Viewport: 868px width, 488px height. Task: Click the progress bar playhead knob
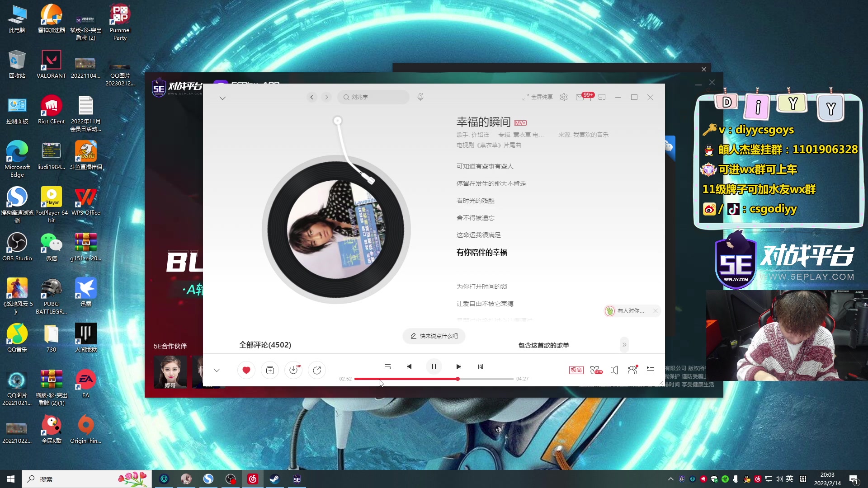coord(458,379)
